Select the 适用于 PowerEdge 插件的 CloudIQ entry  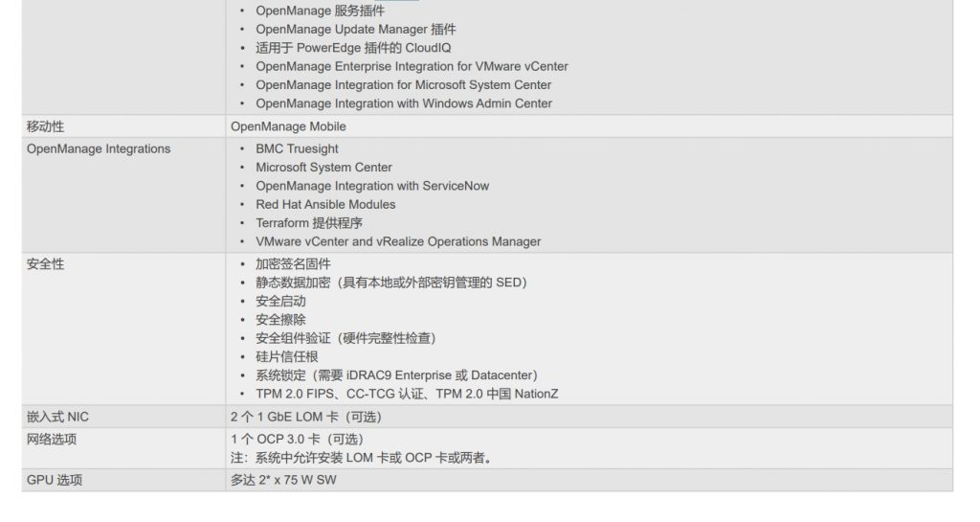(x=353, y=48)
